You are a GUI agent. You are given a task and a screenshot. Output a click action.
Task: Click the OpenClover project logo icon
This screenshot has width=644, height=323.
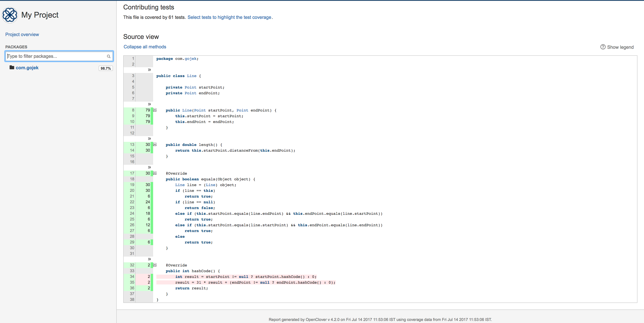tap(10, 15)
